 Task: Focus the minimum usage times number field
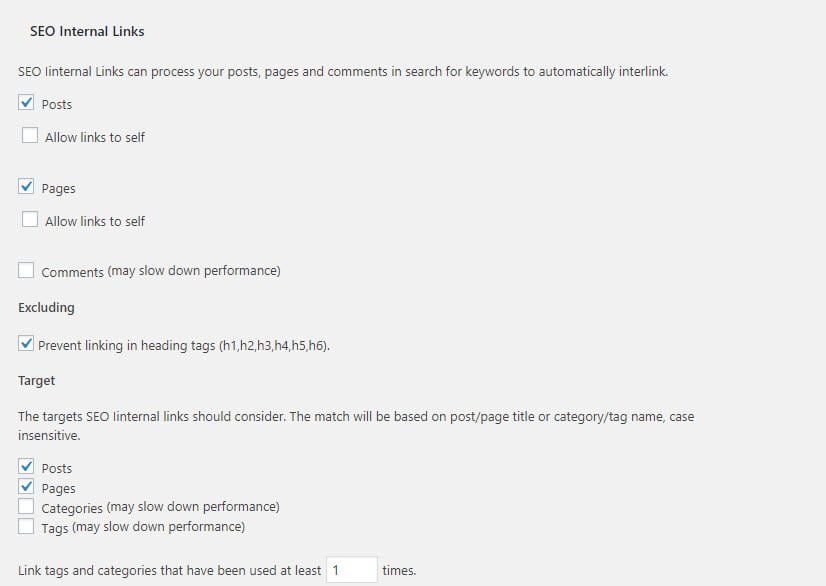click(x=351, y=570)
